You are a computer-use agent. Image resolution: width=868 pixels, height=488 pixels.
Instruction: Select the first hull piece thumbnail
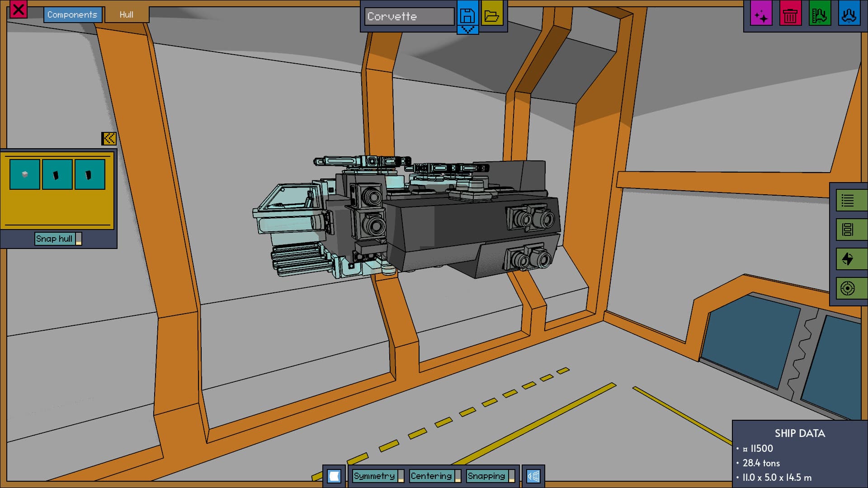(x=24, y=174)
